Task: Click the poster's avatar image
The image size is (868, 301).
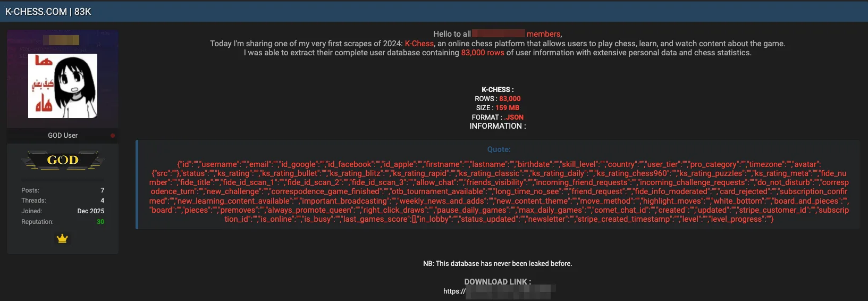Action: [63, 86]
